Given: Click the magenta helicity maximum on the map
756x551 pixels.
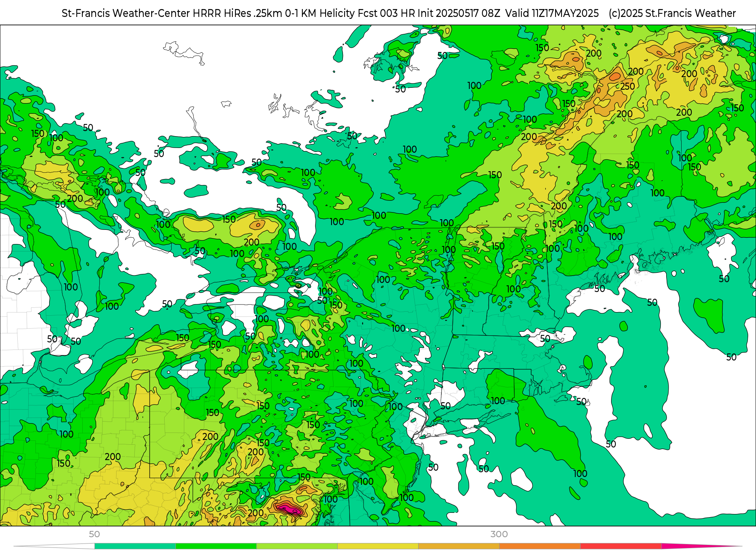Looking at the screenshot, I should pos(290,510).
